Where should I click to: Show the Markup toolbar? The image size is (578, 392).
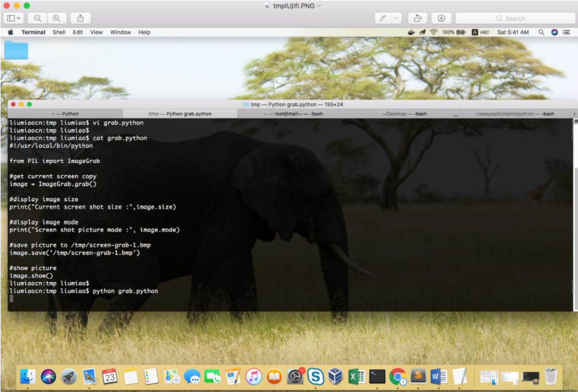[x=441, y=18]
